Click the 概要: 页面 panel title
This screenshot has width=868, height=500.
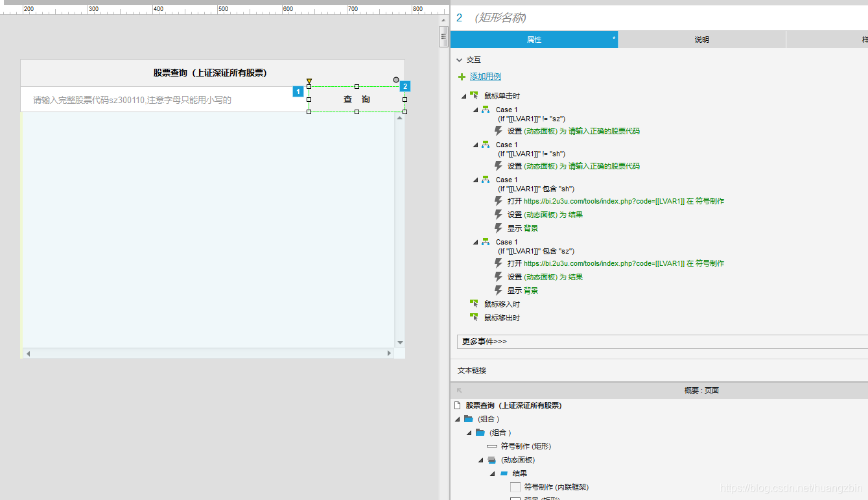coord(701,390)
